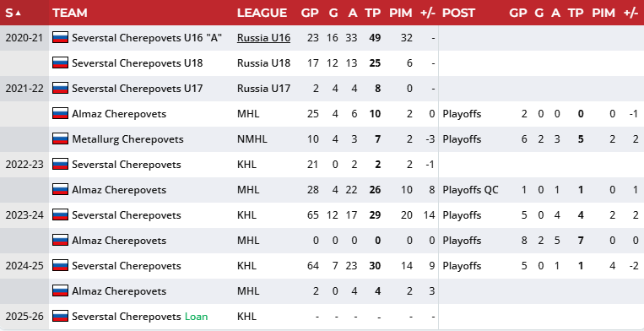This screenshot has height=331, width=644.
Task: Open Russia U18 league link
Action: (263, 63)
